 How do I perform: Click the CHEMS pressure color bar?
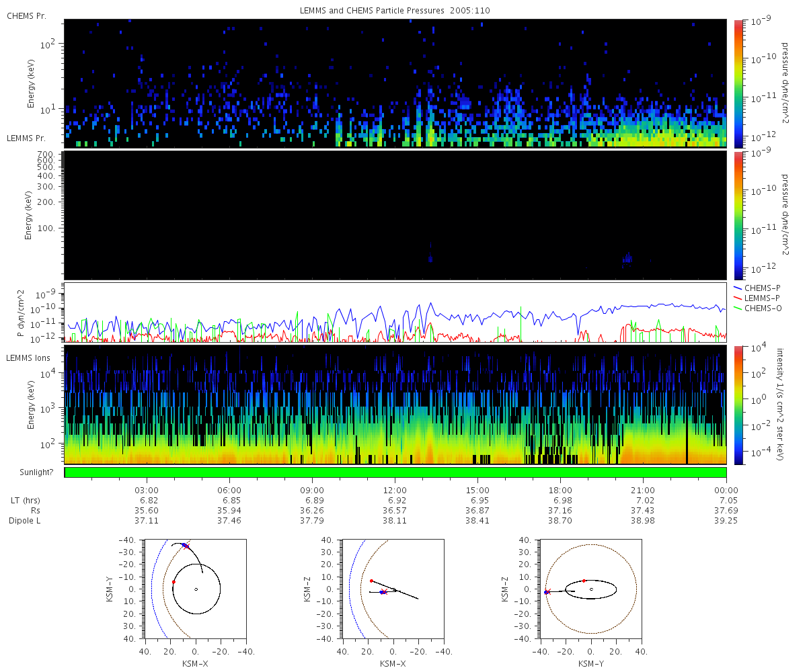[738, 83]
